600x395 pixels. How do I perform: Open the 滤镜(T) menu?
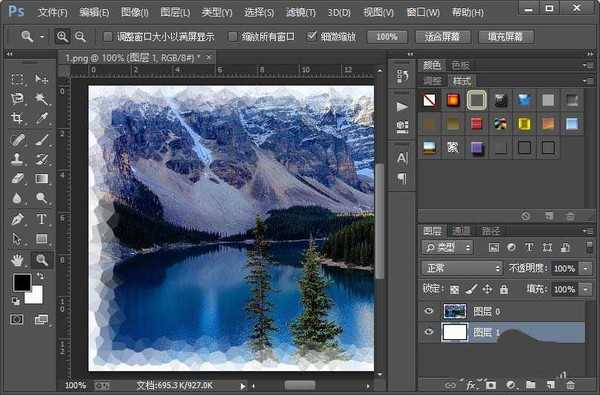301,13
